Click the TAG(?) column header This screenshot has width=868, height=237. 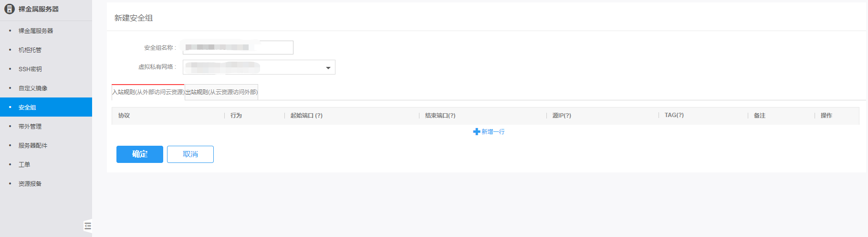tap(674, 115)
